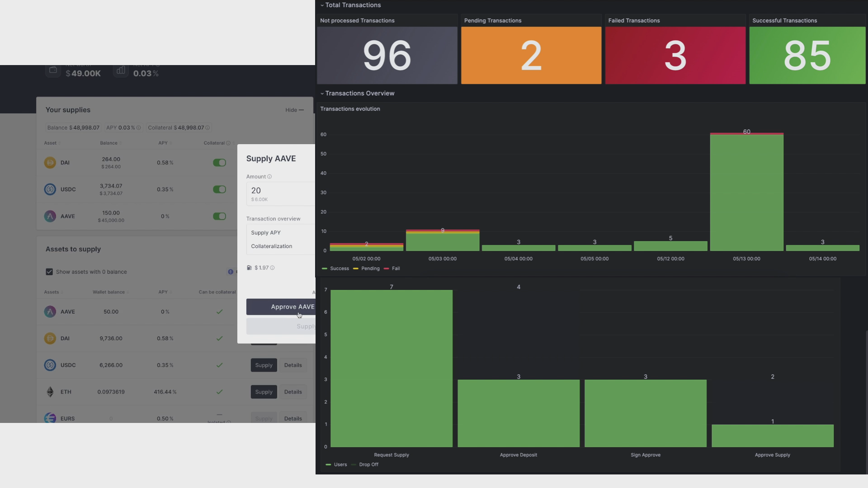Click the orange Pending 2 stat panel
This screenshot has height=488, width=868.
531,56
